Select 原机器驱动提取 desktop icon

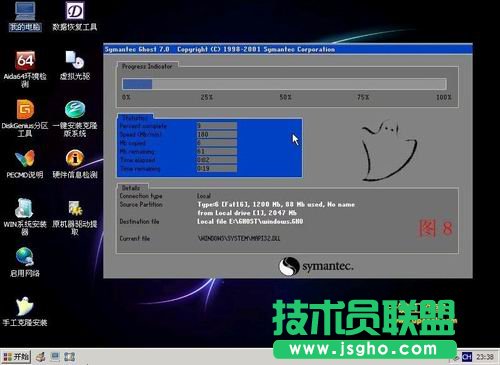click(75, 217)
